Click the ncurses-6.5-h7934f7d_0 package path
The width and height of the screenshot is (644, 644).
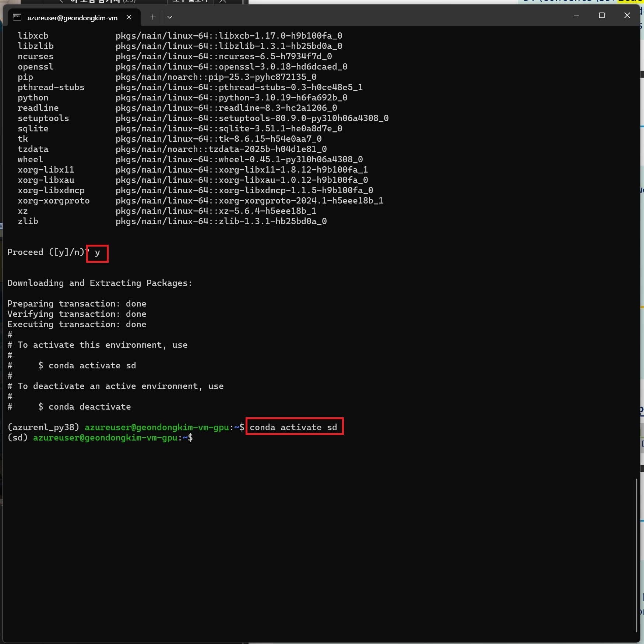click(224, 56)
